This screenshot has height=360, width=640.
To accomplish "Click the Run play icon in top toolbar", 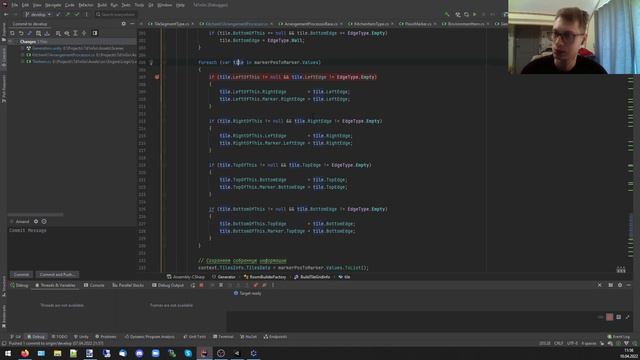I will coord(474,14).
